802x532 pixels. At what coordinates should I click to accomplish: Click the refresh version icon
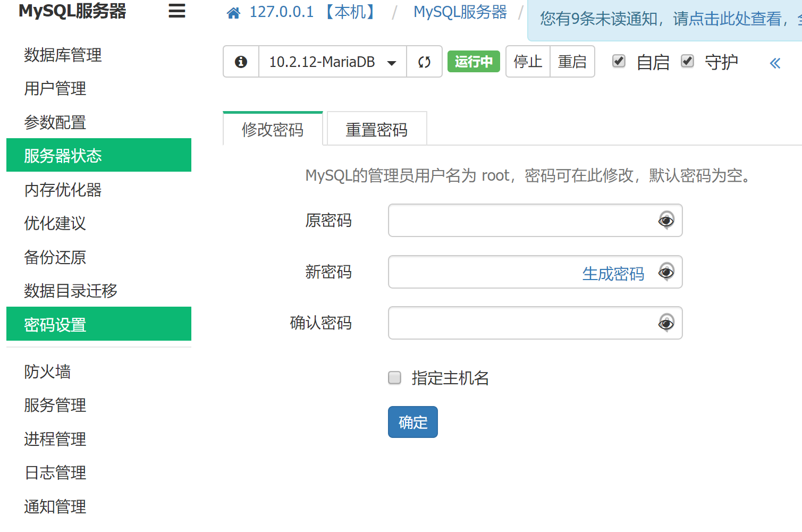tap(424, 62)
